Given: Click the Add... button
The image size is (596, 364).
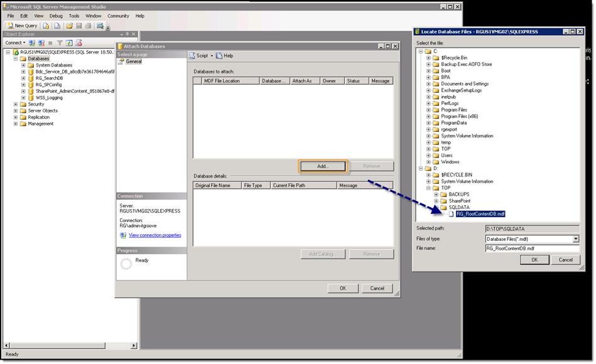Looking at the screenshot, I should [x=323, y=166].
